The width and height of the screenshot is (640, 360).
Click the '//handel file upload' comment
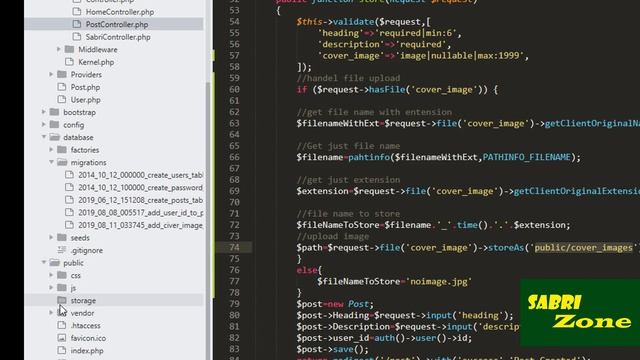[x=349, y=78]
